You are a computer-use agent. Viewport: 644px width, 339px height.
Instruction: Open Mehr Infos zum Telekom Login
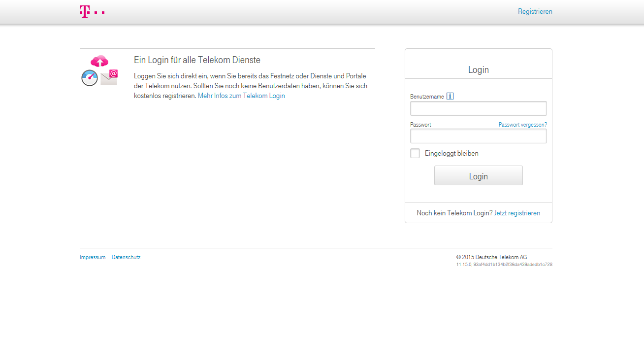tap(241, 96)
